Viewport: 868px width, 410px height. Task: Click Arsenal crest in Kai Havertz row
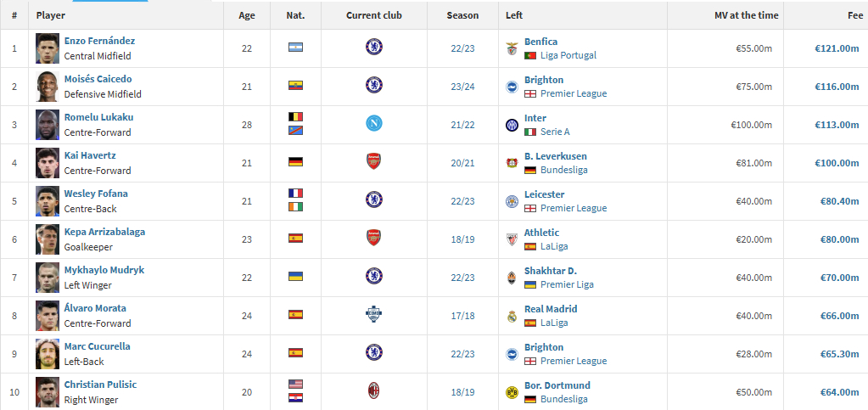373,161
